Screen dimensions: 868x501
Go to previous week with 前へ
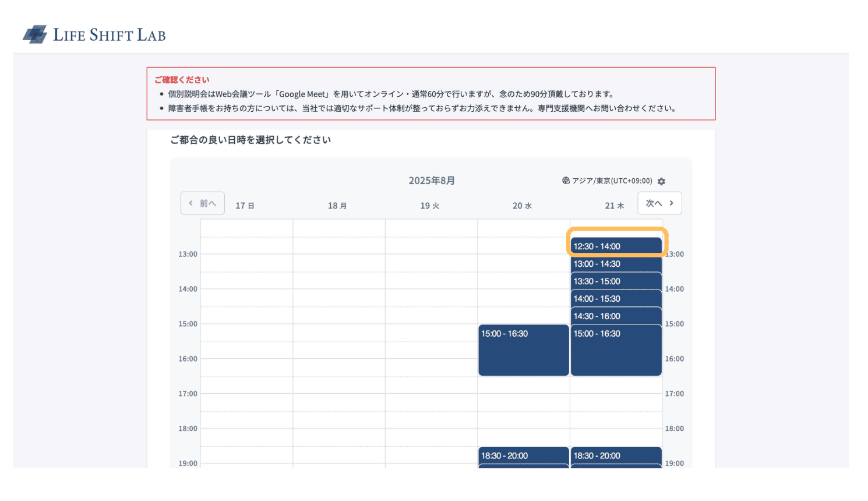202,203
